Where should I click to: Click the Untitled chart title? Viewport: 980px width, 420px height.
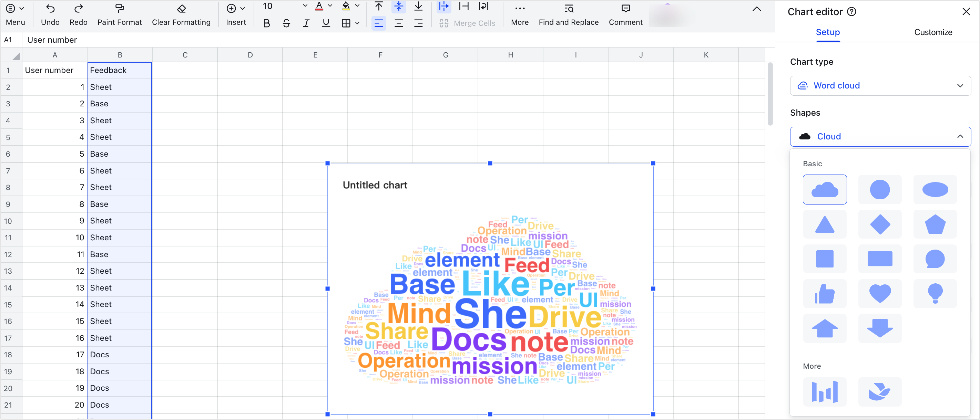375,185
